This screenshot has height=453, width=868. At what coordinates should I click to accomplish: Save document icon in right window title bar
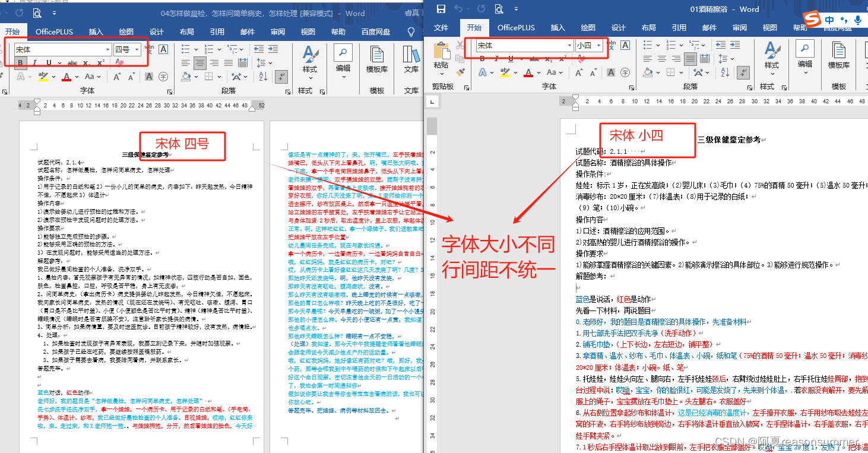point(441,9)
